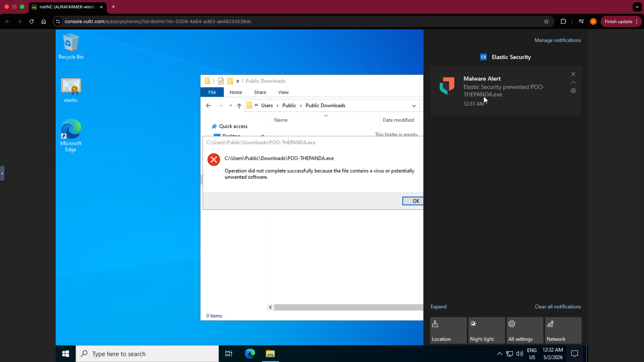Launch Microsoft Edge from desktop shortcut
This screenshot has width=644, height=362.
coord(71,135)
